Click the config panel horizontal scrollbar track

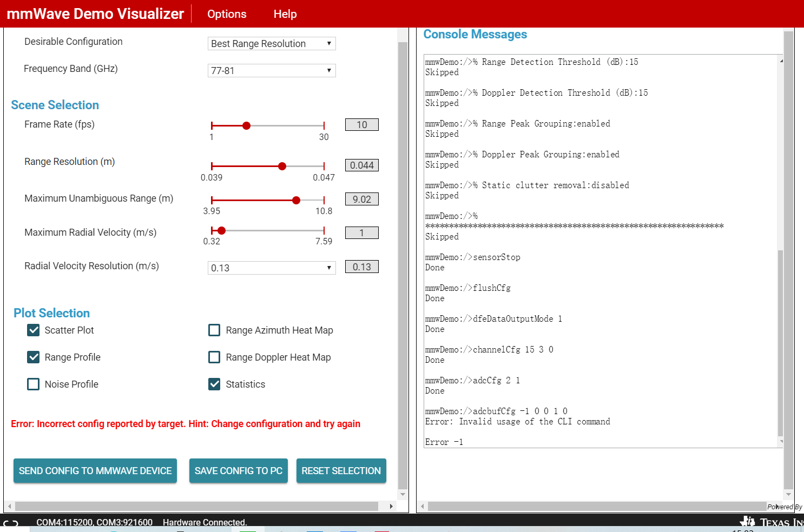coord(196,507)
